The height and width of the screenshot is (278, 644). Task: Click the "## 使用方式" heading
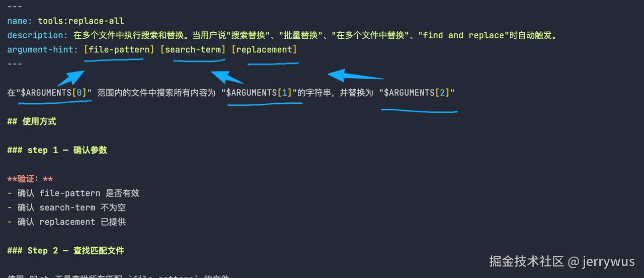[x=32, y=121]
